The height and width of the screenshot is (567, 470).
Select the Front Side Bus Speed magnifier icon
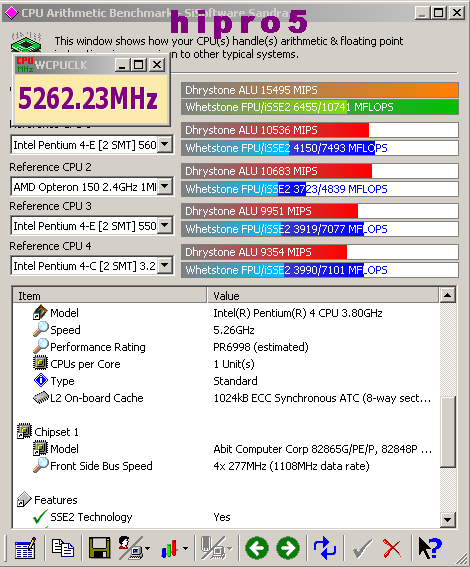click(40, 465)
